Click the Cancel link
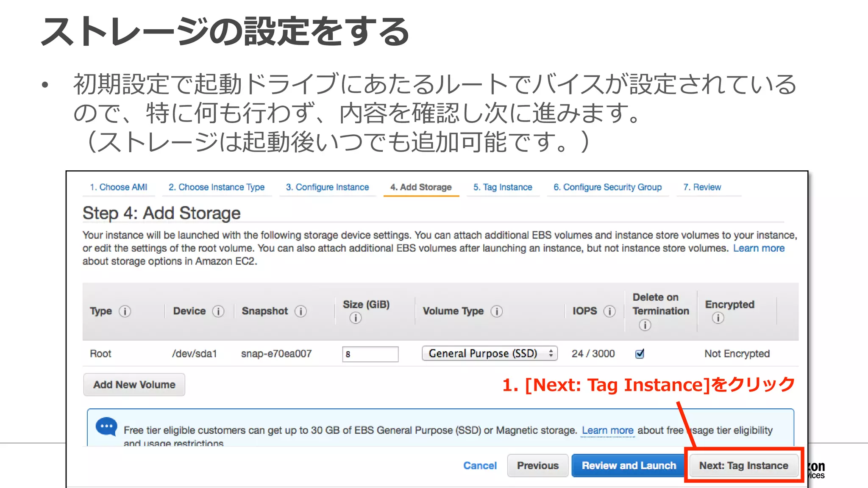The height and width of the screenshot is (488, 868). point(480,466)
